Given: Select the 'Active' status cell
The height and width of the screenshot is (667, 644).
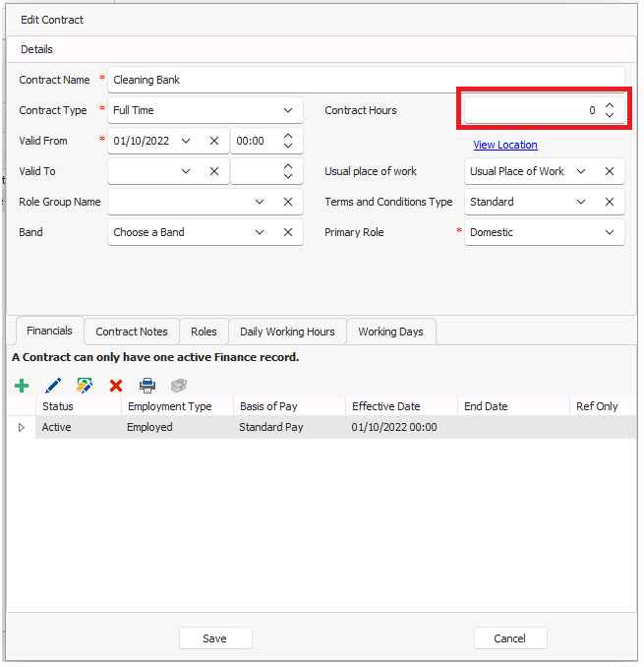Looking at the screenshot, I should pyautogui.click(x=79, y=427).
